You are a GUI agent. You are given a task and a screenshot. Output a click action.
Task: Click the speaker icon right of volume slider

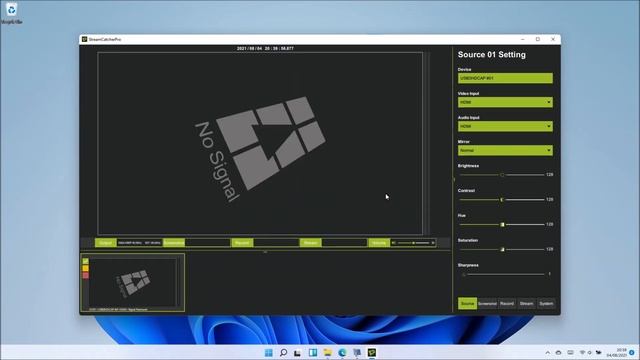tap(433, 243)
